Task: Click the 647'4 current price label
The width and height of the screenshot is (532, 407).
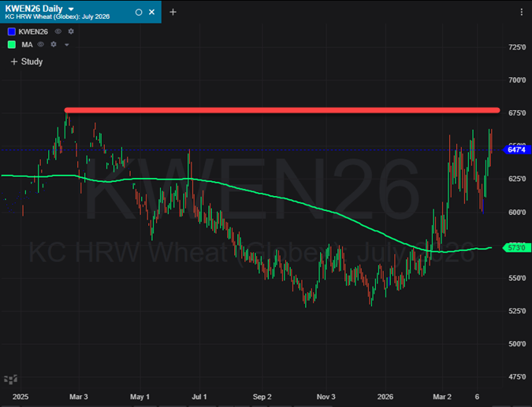Action: coord(516,150)
